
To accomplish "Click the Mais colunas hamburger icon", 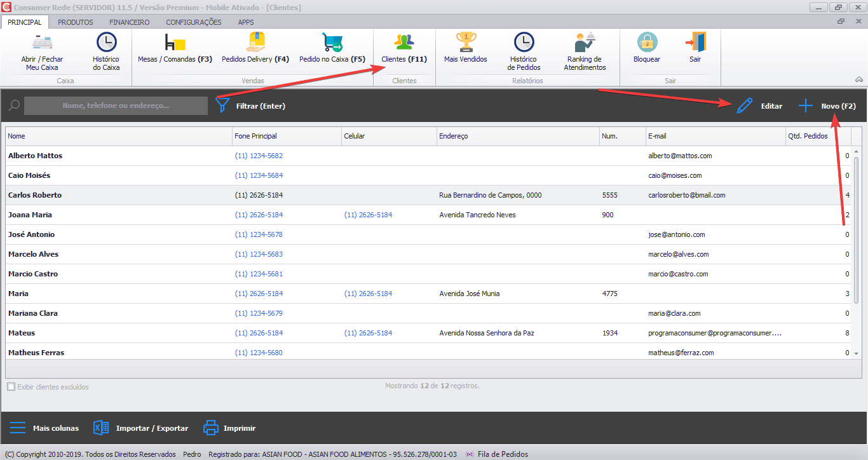I will point(18,428).
